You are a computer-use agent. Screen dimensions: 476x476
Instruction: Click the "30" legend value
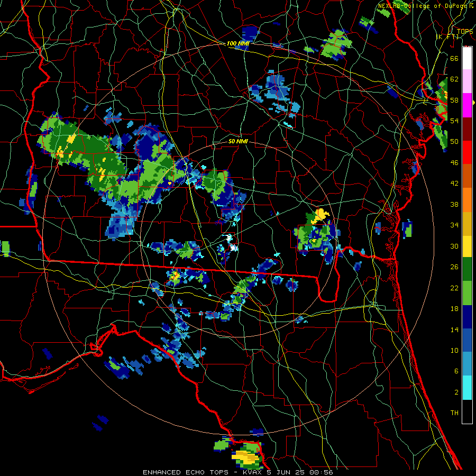454,246
